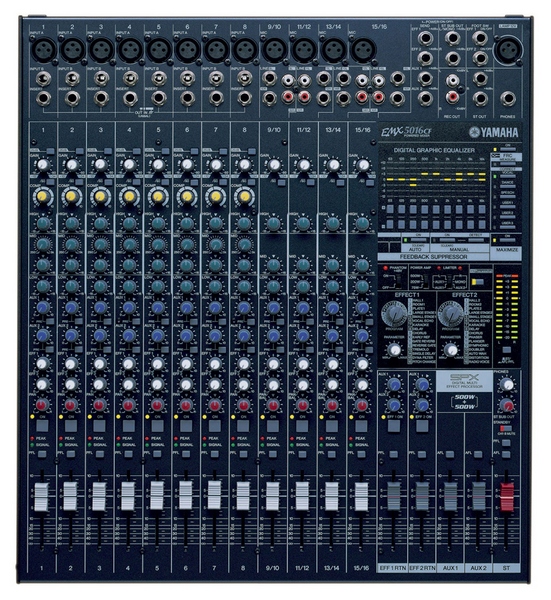Click PFL button on EFF 2 RTN
Screen dimensions: 551x600
point(422,454)
